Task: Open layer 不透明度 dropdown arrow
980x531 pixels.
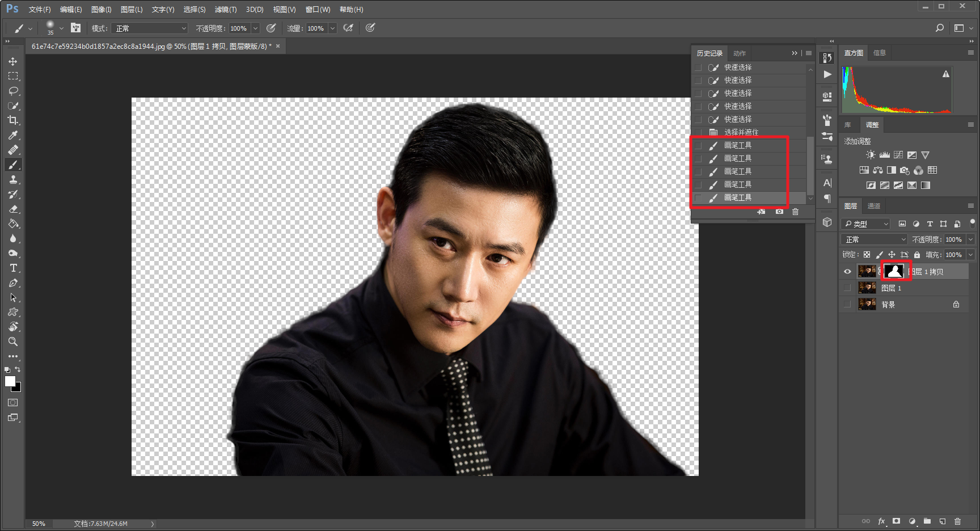Action: click(970, 239)
